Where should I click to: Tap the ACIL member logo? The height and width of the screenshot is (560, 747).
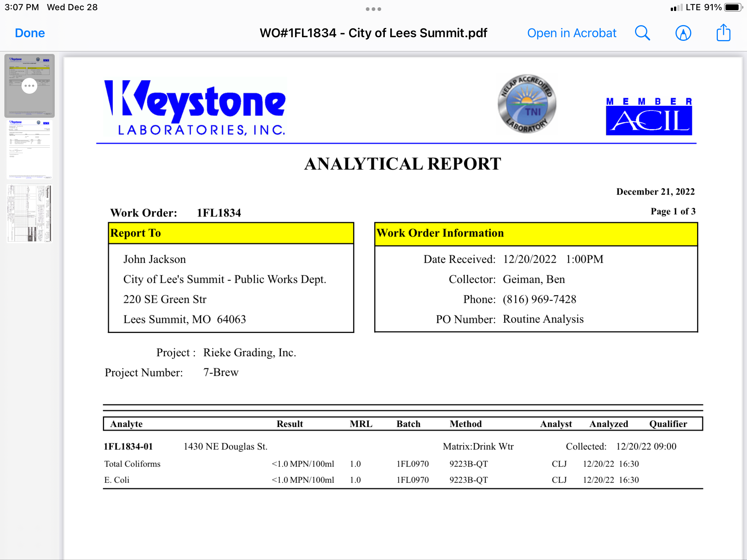tap(649, 116)
